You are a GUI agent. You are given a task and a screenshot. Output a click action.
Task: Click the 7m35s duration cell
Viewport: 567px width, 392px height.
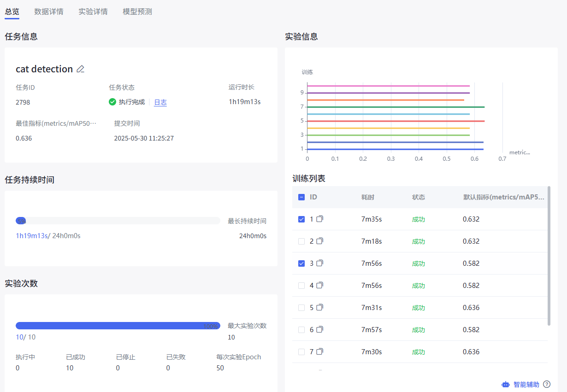[372, 219]
